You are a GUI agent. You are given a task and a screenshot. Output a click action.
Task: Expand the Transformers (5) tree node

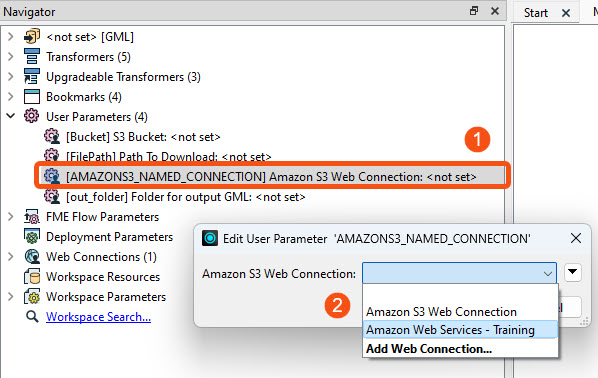tap(11, 56)
